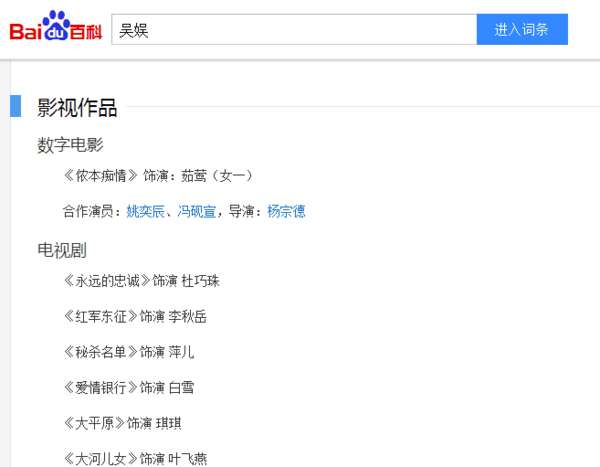Click the 《侬本痴情》 film entry line

click(x=158, y=176)
